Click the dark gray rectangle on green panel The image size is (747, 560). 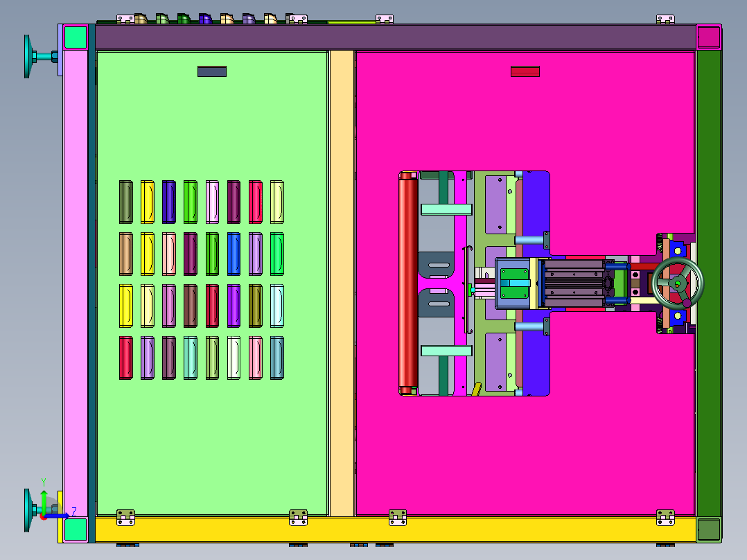pos(212,71)
